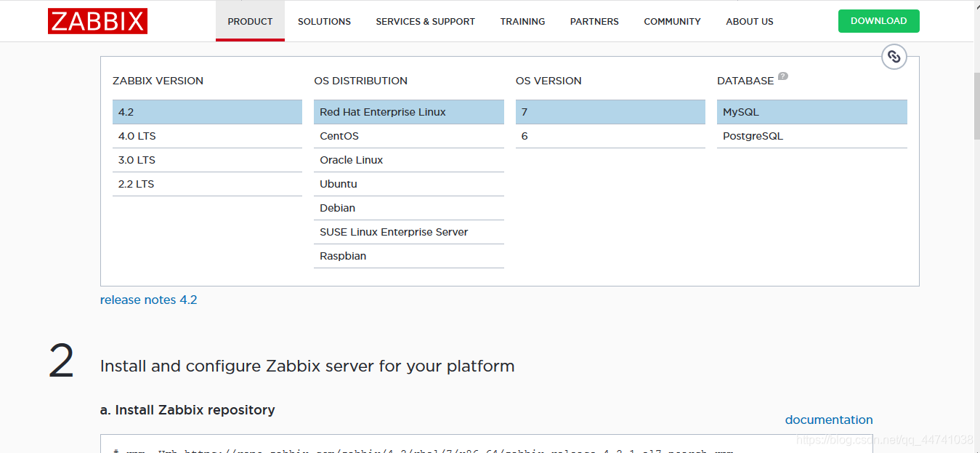Click the Zabbix logo
This screenshot has width=980, height=453.
pos(97,21)
